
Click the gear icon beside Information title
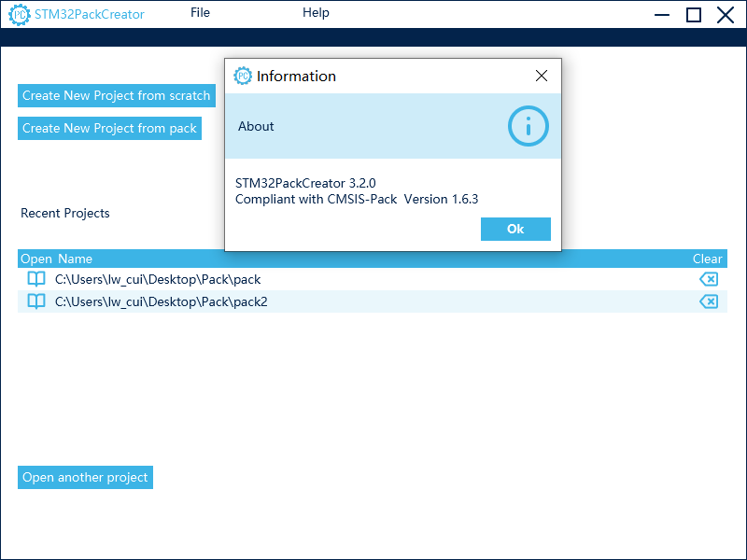click(243, 76)
